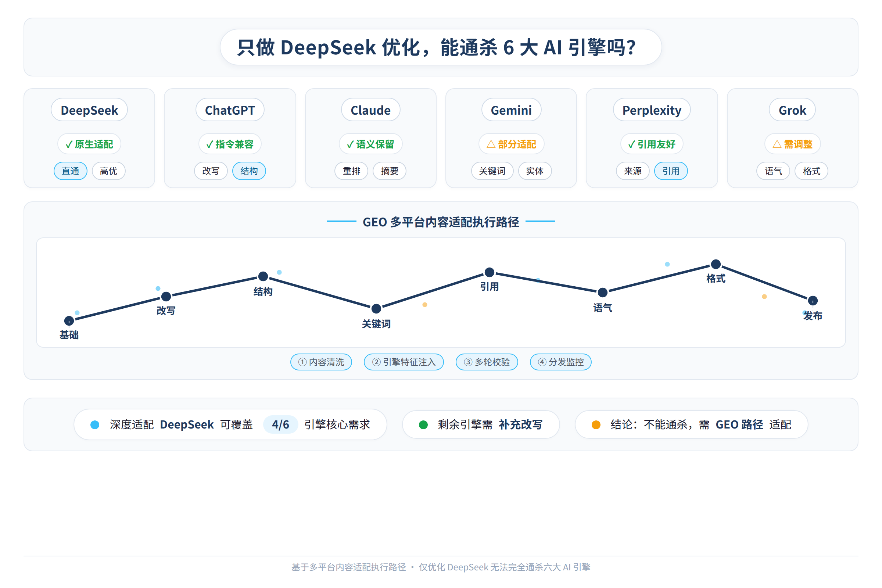Image resolution: width=882 pixels, height=588 pixels.
Task: Click the 高优 tag under DeepSeek
Action: point(109,171)
